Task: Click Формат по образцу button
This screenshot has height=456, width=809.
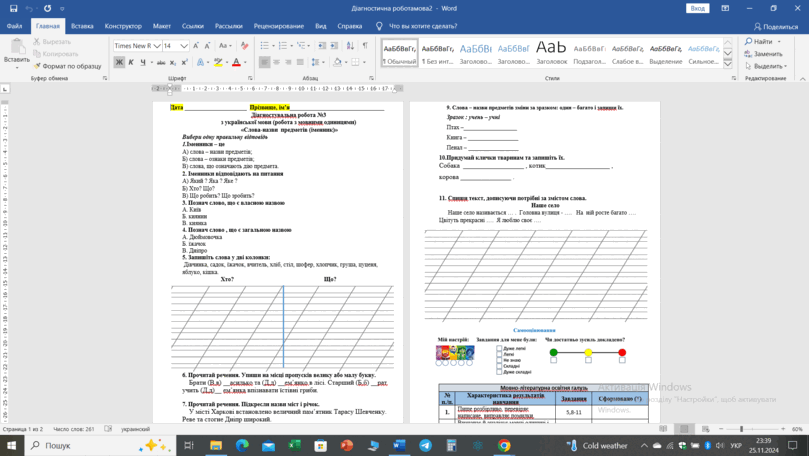Action: tap(68, 66)
